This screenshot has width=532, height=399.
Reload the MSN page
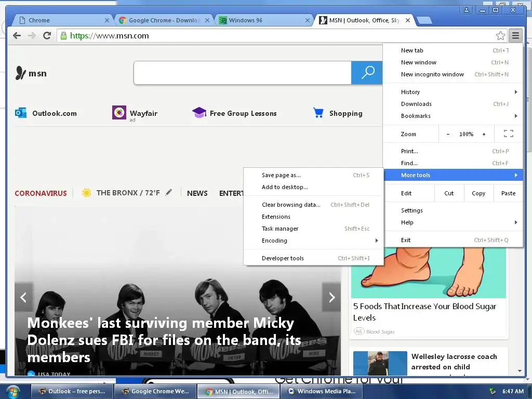(47, 36)
